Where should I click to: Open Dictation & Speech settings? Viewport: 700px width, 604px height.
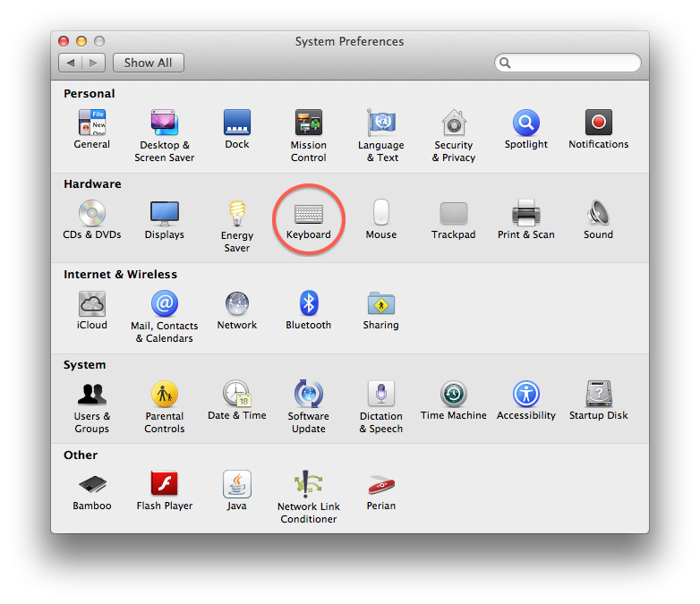tap(380, 395)
